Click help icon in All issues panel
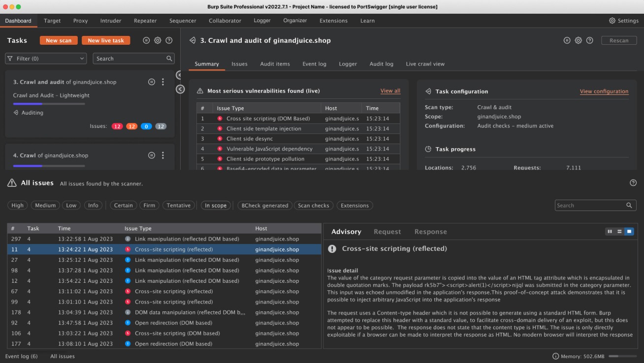Image resolution: width=644 pixels, height=363 pixels. (633, 183)
